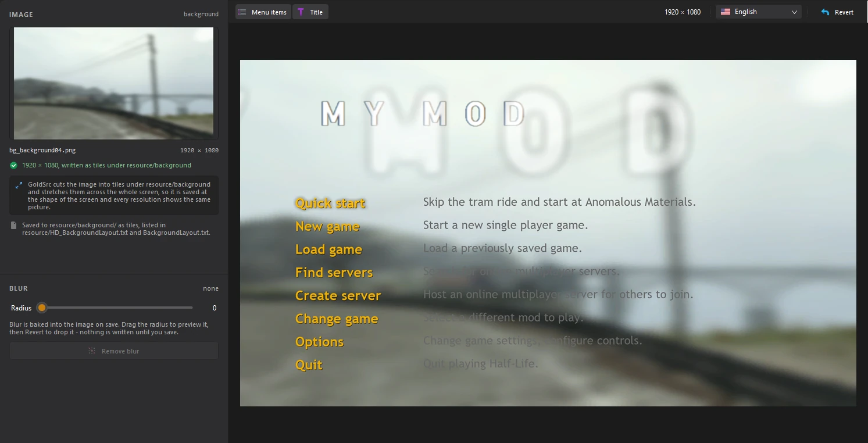Image resolution: width=868 pixels, height=443 pixels.
Task: Select the Load game menu entry
Action: [328, 249]
